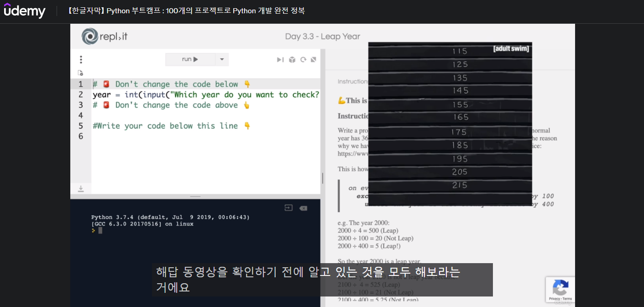Click the restart circular arrow icon
The height and width of the screenshot is (307, 644).
(x=303, y=59)
